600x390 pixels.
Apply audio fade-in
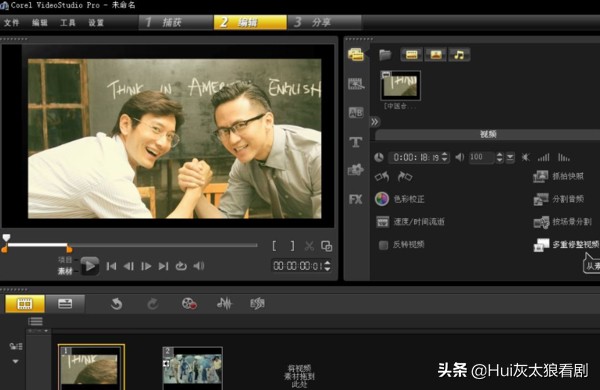pyautogui.click(x=544, y=157)
